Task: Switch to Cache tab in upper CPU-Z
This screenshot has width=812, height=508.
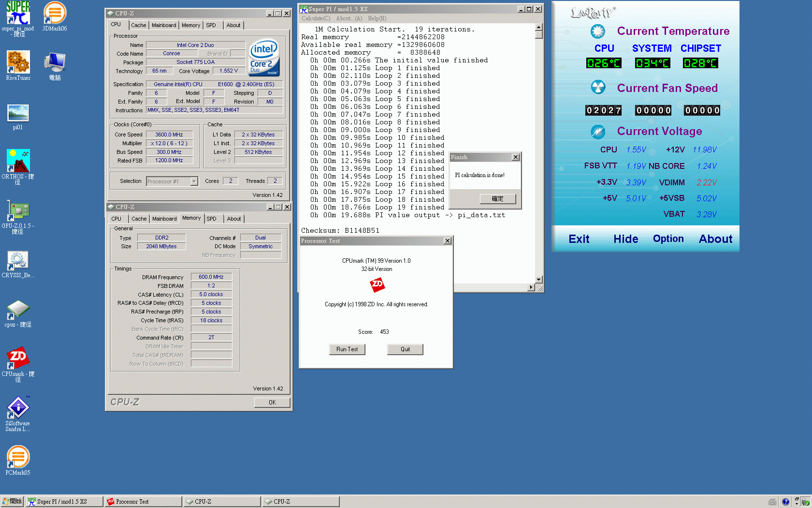Action: click(x=138, y=25)
